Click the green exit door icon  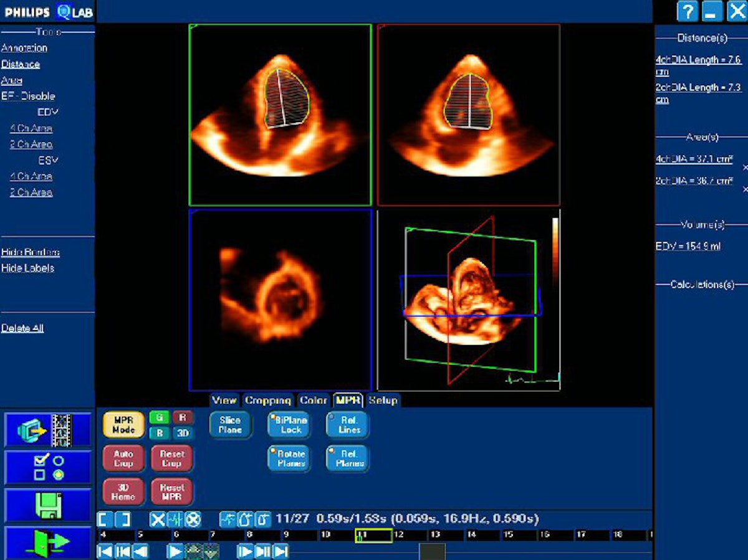47,542
